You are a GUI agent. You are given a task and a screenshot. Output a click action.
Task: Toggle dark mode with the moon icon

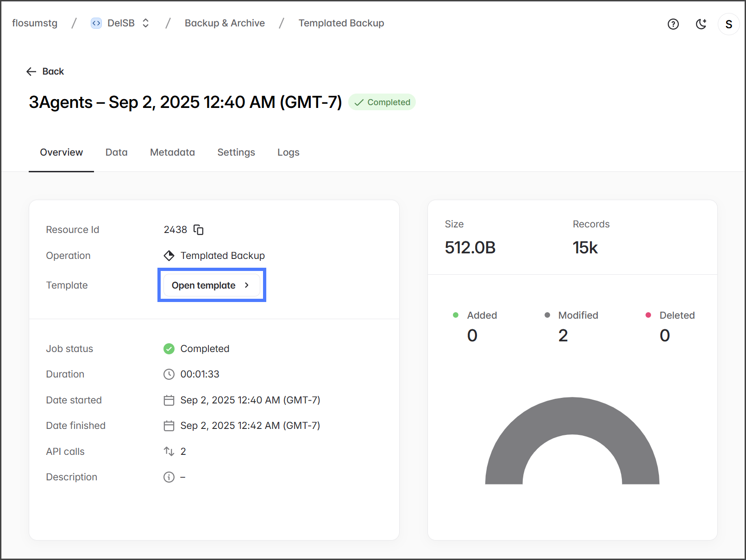tap(701, 24)
